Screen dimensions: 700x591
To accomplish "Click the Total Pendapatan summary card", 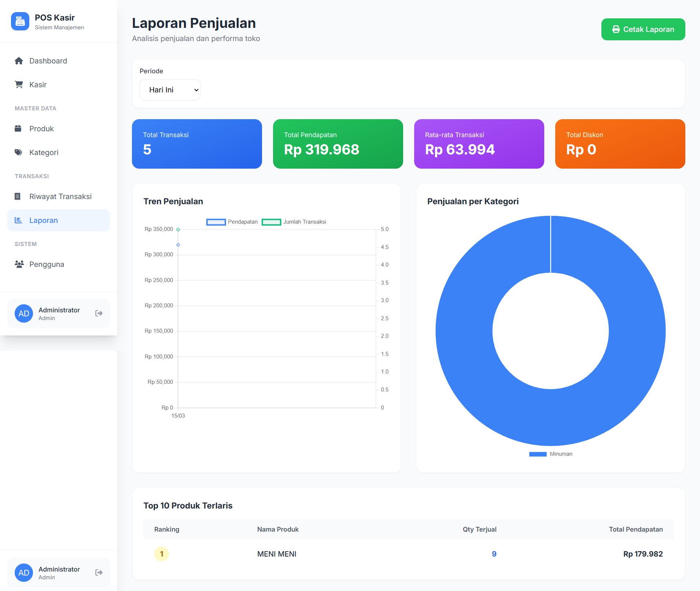I will click(338, 144).
